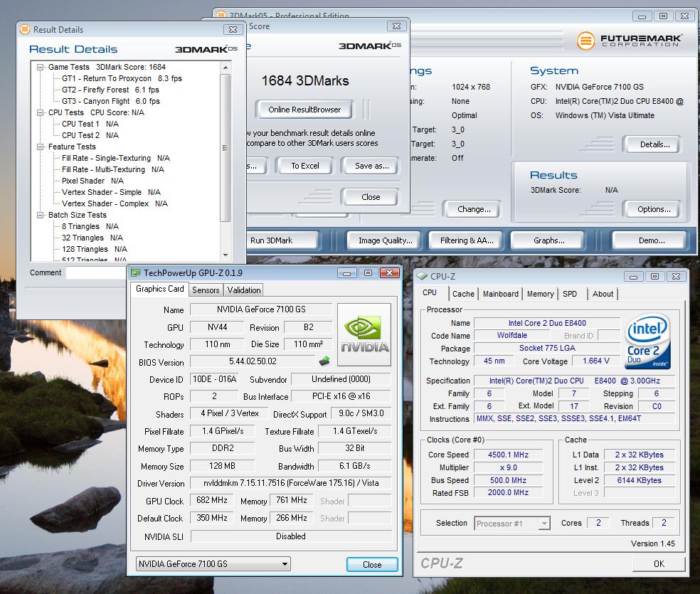The width and height of the screenshot is (700, 594).
Task: Select the 32 Triangles row
Action: point(92,238)
